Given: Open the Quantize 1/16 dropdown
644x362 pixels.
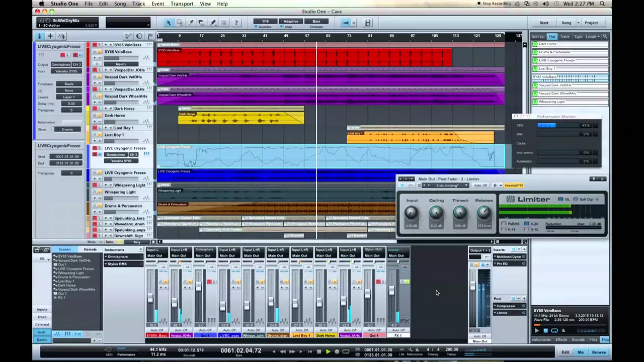Looking at the screenshot, I should pos(265,21).
